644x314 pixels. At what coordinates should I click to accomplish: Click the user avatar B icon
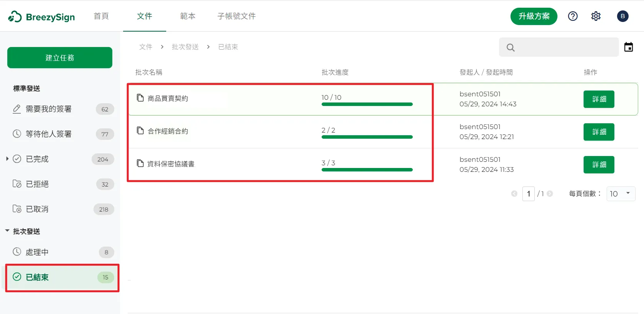(622, 16)
